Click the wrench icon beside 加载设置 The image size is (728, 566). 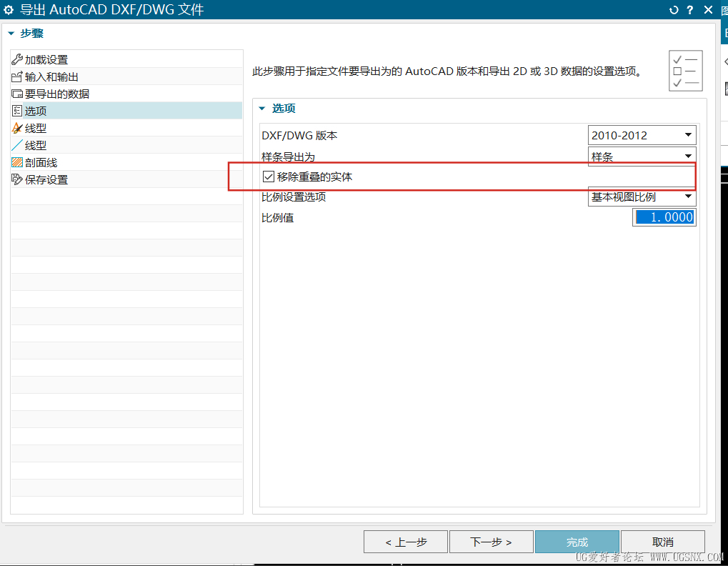coord(17,59)
